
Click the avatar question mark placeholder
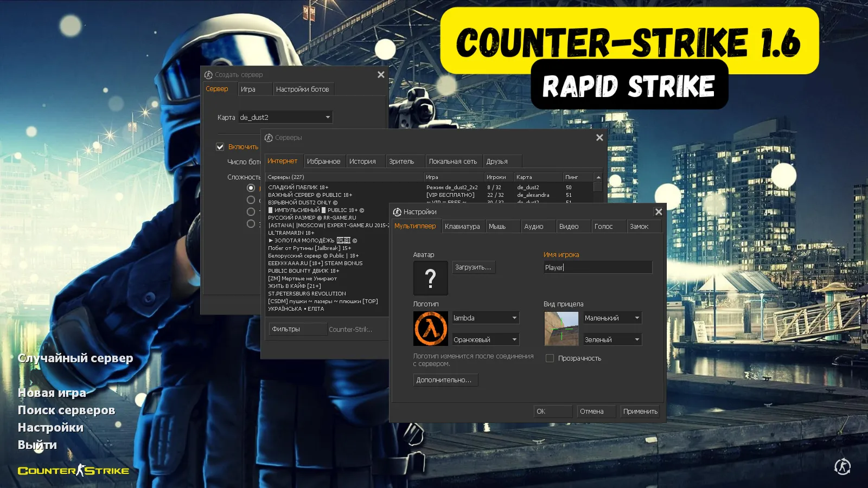[430, 278]
